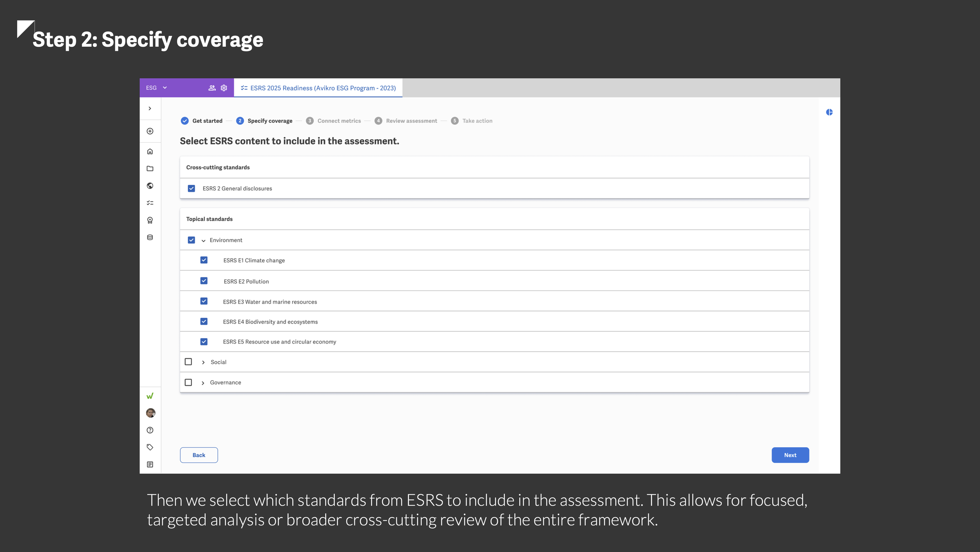Screen dimensions: 980x552
Task: Open the globe icon in sidebar
Action: (150, 186)
